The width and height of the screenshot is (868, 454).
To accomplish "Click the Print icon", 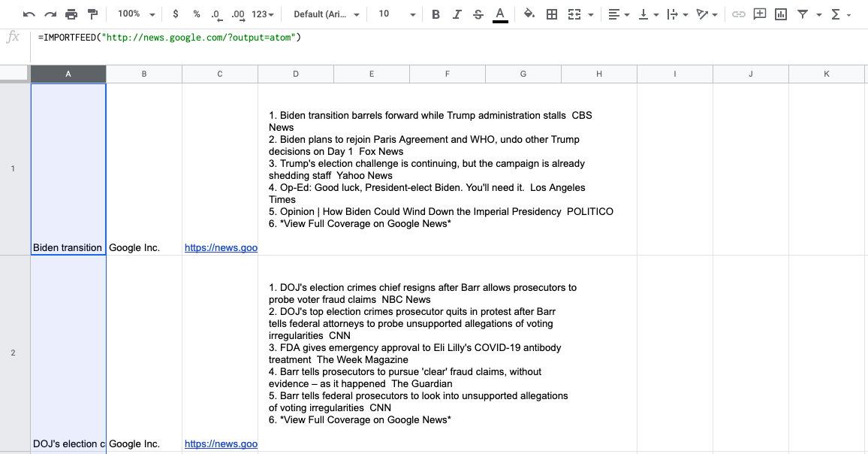I will 71,14.
